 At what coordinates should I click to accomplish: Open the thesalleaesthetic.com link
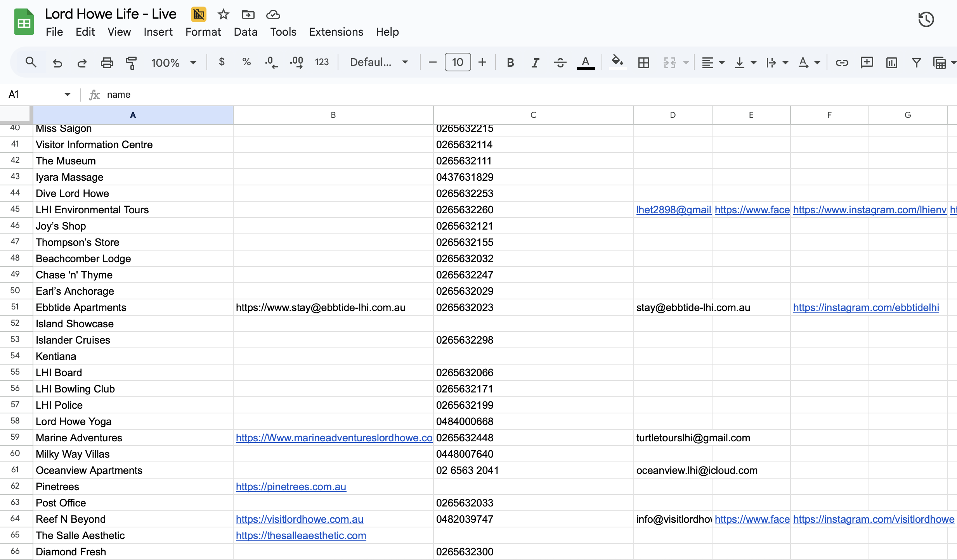point(301,536)
